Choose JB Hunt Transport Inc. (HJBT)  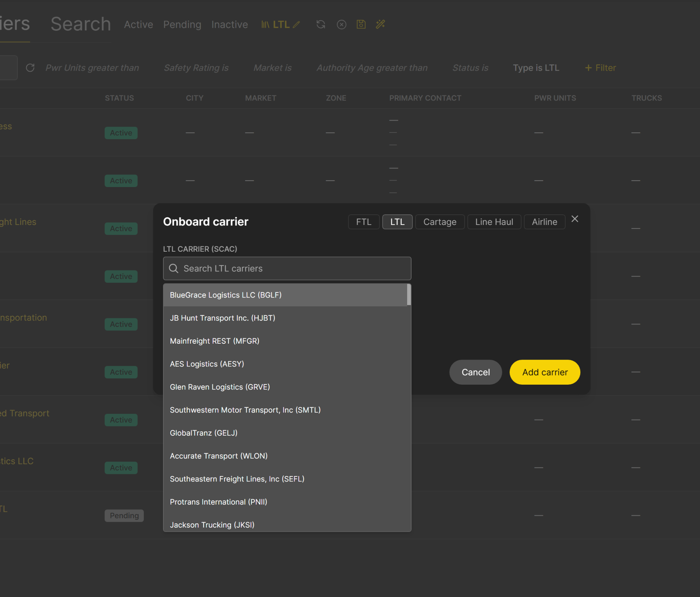223,318
